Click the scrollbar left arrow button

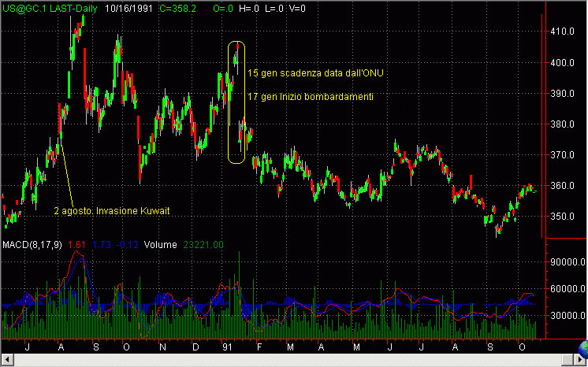6,361
